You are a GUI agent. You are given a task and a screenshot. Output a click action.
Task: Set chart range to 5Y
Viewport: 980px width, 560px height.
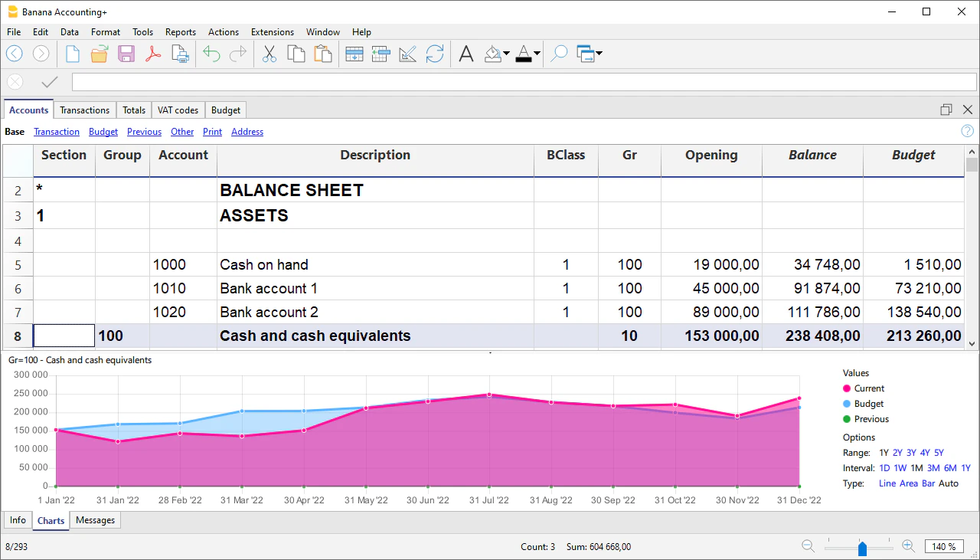click(939, 453)
